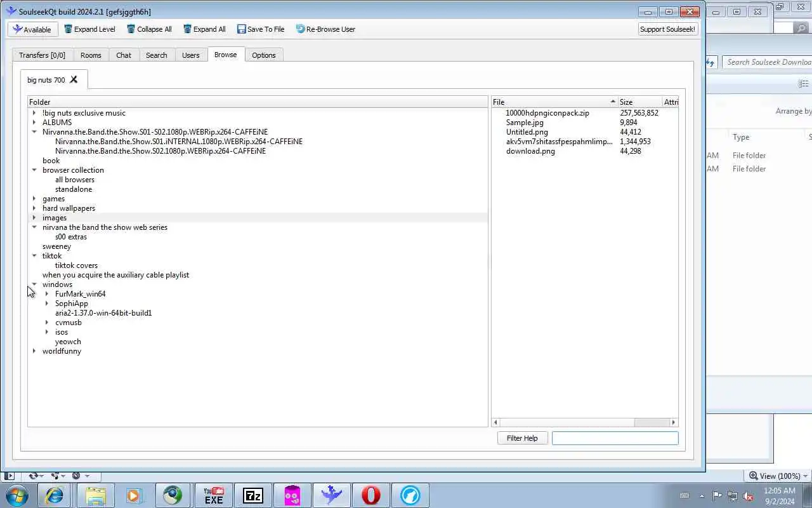
Task: Open Internet Explorer from taskbar
Action: tap(55, 495)
